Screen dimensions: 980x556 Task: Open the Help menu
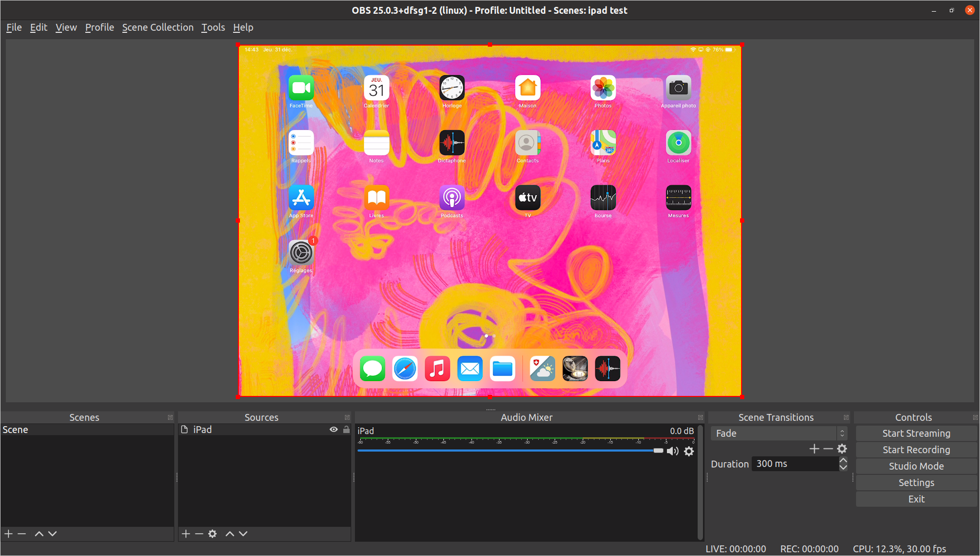pyautogui.click(x=243, y=28)
